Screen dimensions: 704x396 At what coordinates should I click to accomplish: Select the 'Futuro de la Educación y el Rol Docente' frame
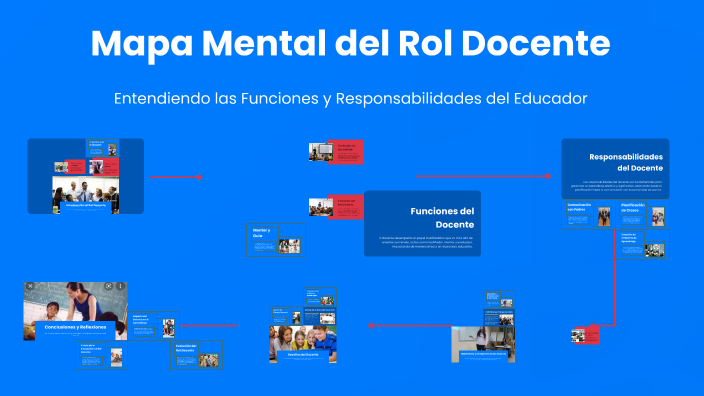[101, 355]
